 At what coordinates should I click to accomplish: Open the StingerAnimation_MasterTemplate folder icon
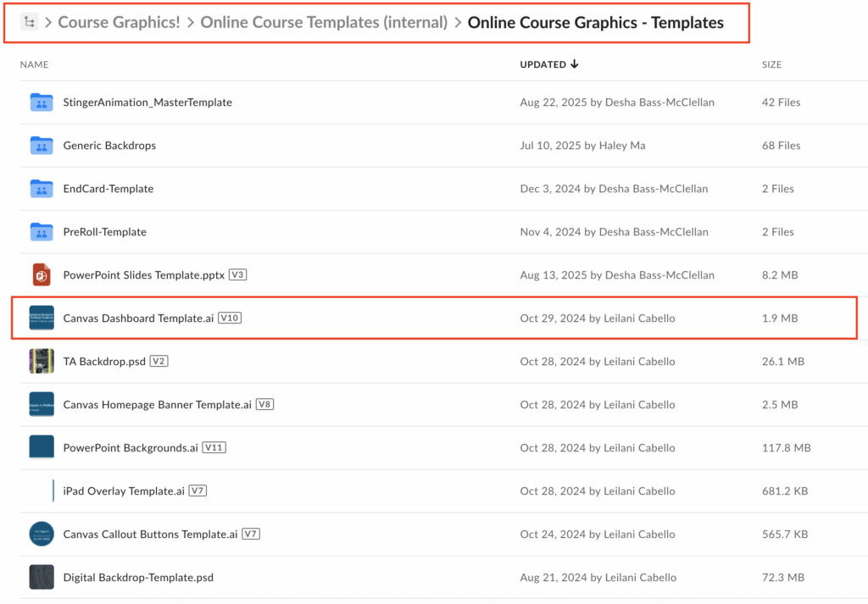click(x=42, y=103)
